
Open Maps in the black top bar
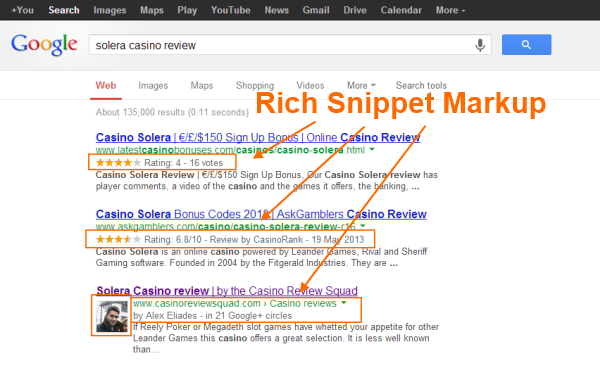tap(152, 10)
